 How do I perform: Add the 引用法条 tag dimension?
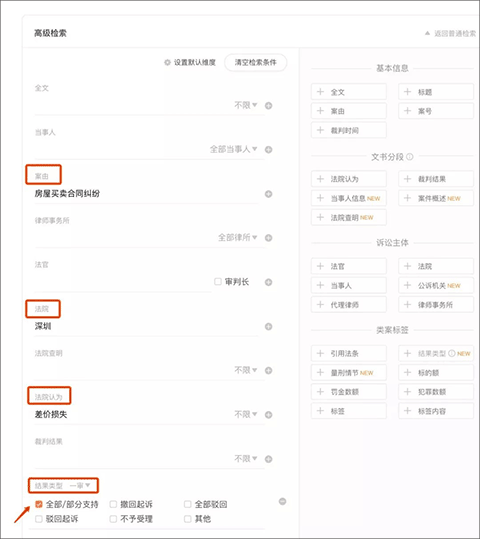[x=349, y=353]
